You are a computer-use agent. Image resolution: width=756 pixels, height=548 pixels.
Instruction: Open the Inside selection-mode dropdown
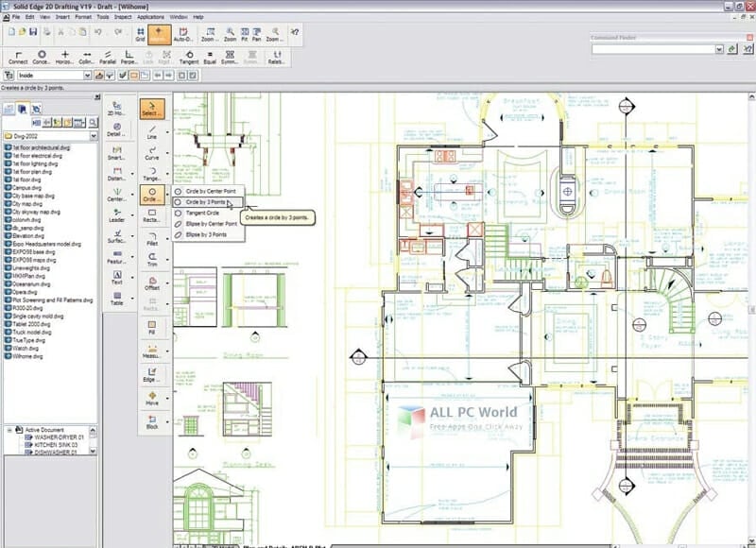87,76
